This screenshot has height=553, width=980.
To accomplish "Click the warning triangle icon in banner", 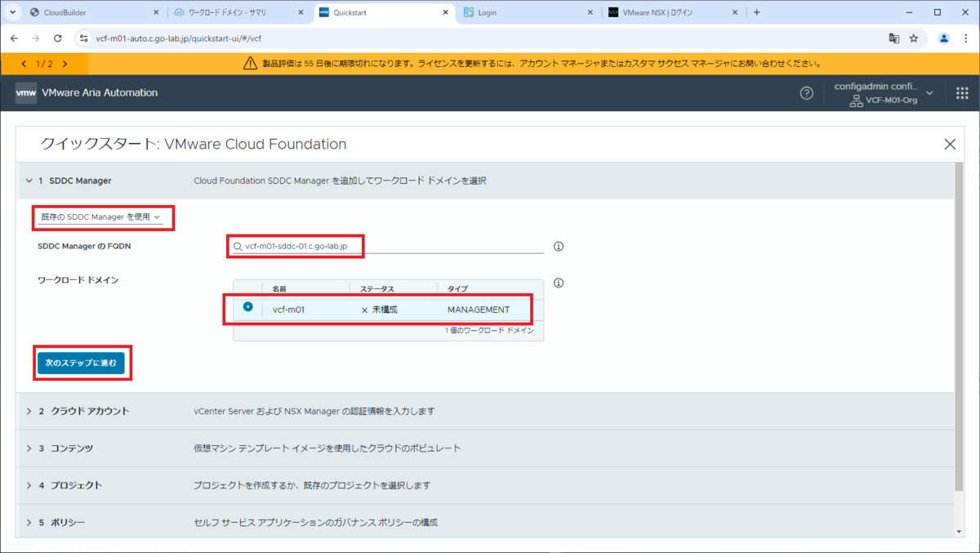I will pos(251,64).
